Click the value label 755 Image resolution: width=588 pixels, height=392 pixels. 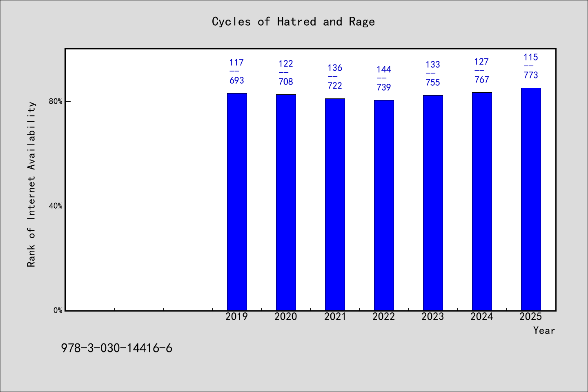point(433,82)
